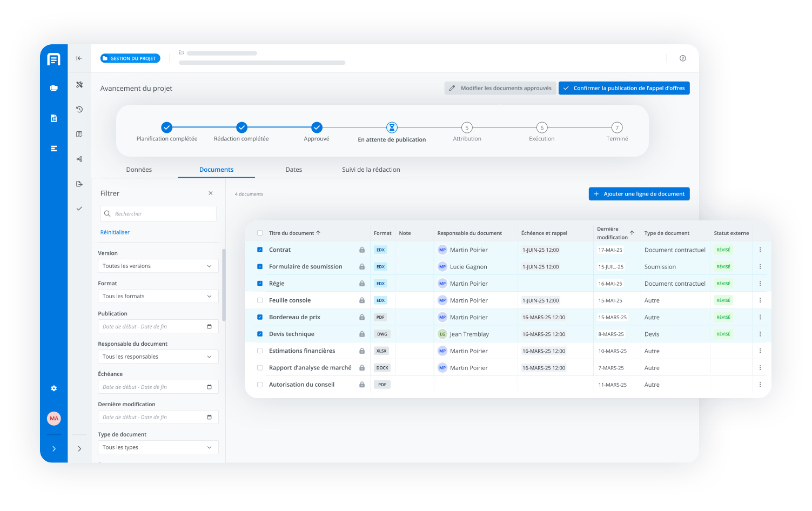Click the collapse sidebar arrow icon
The height and width of the screenshot is (511, 812).
pos(79,58)
